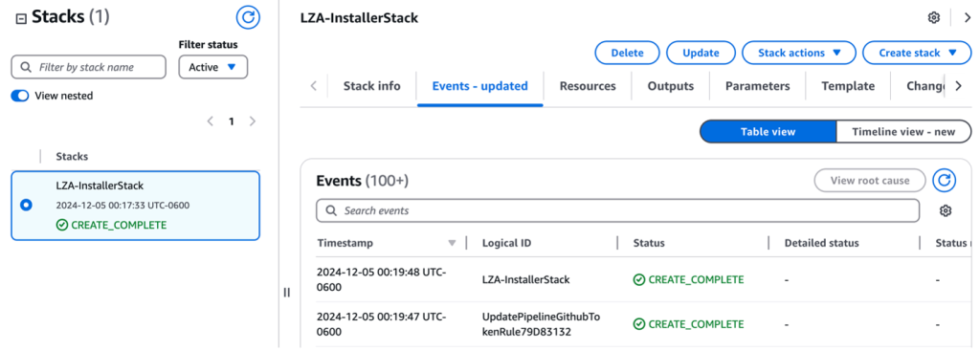
Task: Click LZA-InstallerStack name in stacks list
Action: pyautogui.click(x=100, y=186)
